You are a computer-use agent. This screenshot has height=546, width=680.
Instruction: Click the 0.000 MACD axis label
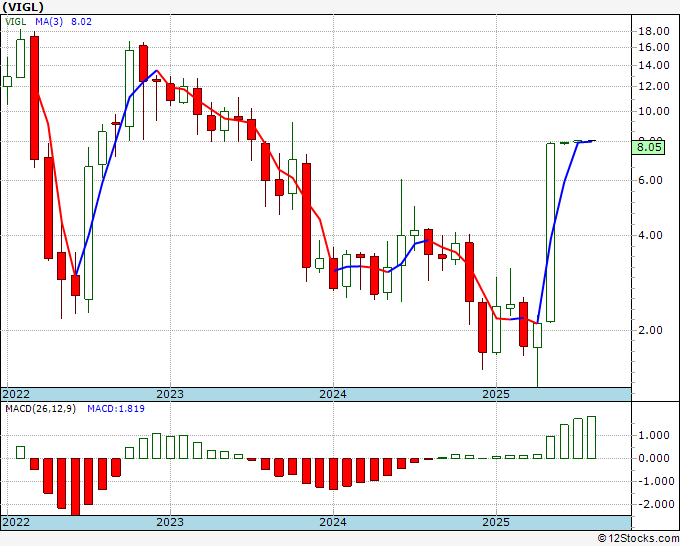click(x=656, y=458)
